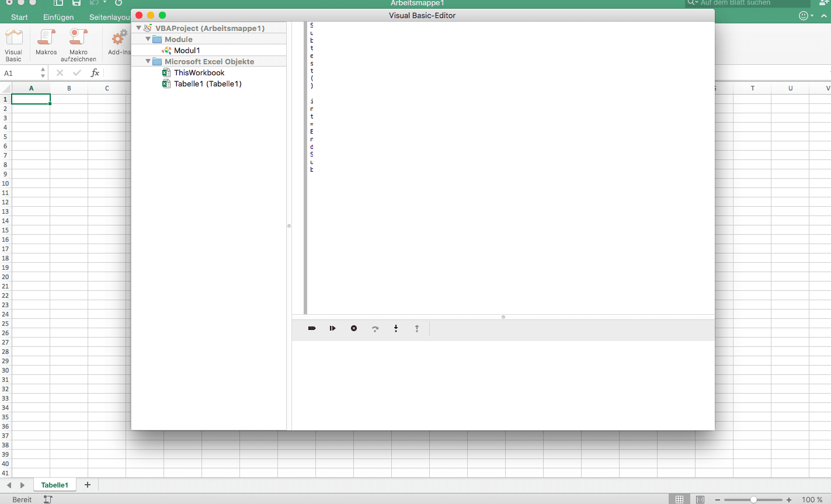Screen dimensions: 831x504
Task: Click the breakpoint toggle debug icon
Action: [312, 328]
